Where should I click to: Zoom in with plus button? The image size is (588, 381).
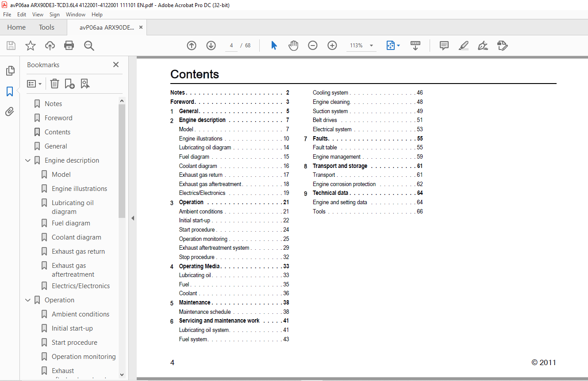[332, 46]
